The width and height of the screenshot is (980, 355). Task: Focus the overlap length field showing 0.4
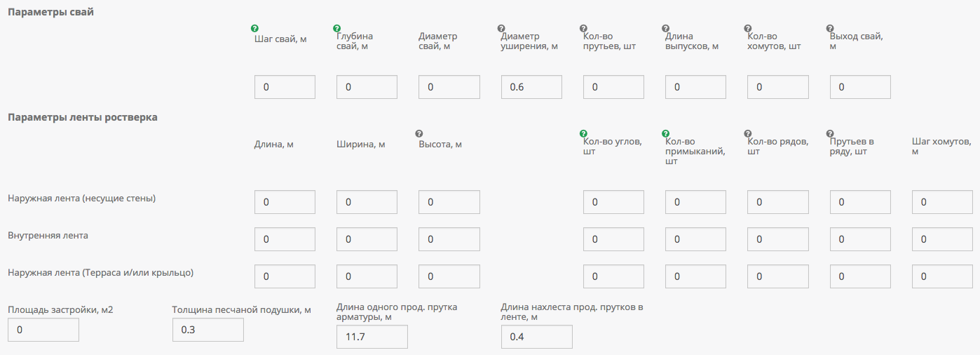click(536, 337)
